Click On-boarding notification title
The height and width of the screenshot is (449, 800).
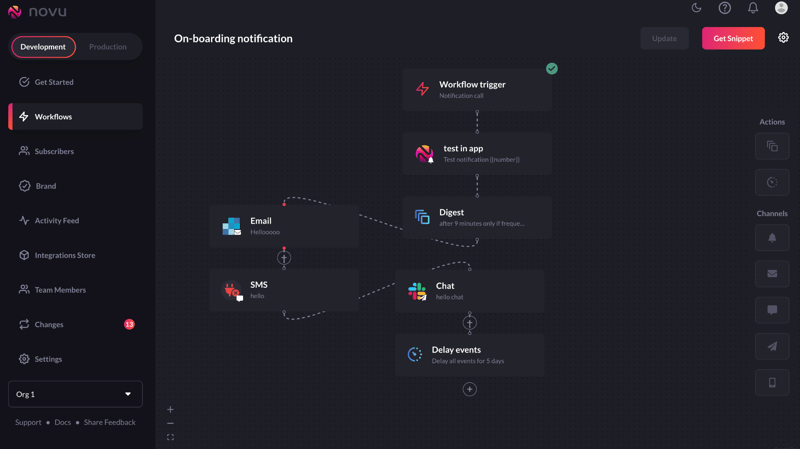point(233,39)
